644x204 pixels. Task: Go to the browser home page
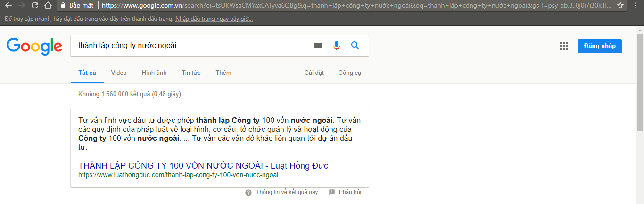point(48,6)
